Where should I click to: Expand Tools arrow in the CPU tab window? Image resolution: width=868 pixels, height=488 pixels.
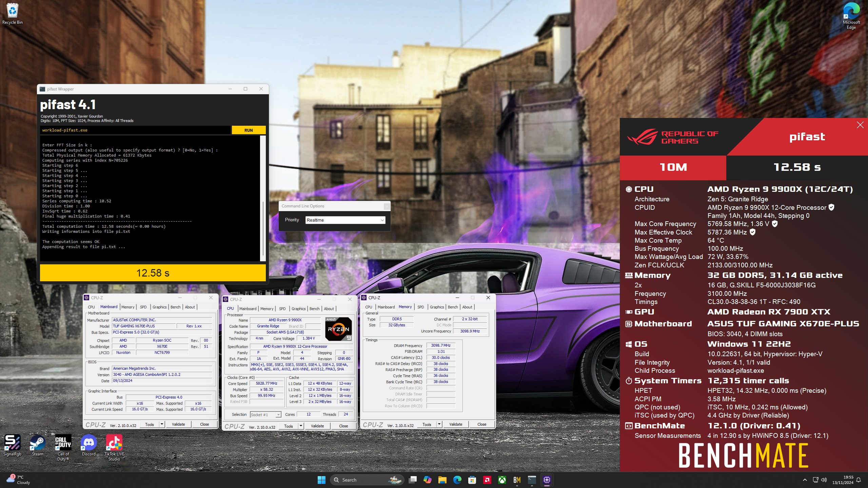(x=301, y=426)
